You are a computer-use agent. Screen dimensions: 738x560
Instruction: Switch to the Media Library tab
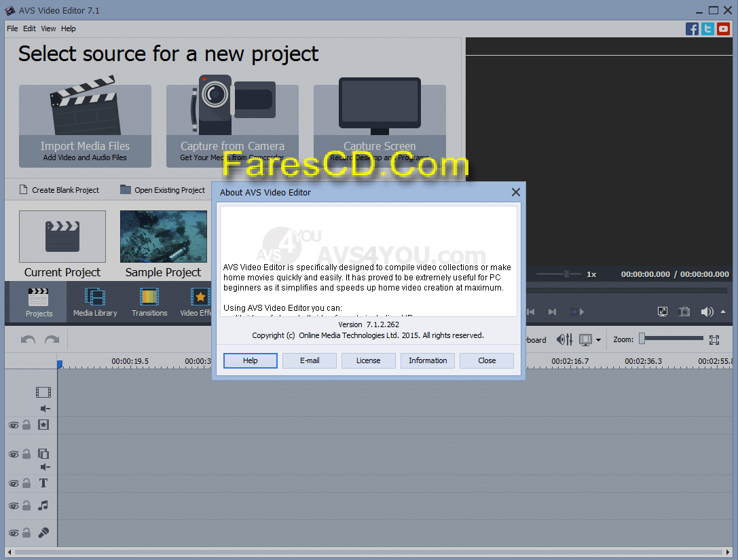click(95, 302)
